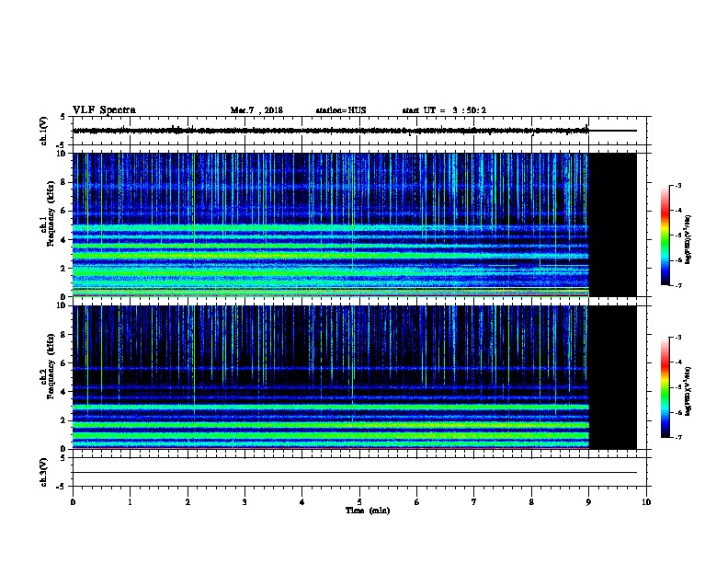The image size is (728, 563).
Task: Click the ch.2 'Frequency (kHz)' axis label
Action: pos(51,366)
